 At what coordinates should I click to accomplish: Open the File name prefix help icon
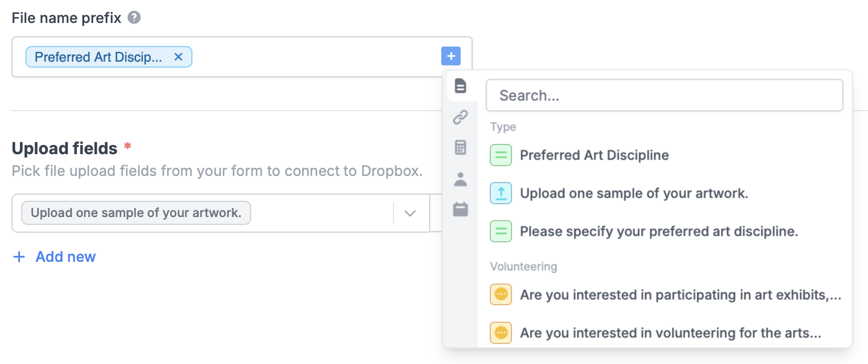coord(133,17)
